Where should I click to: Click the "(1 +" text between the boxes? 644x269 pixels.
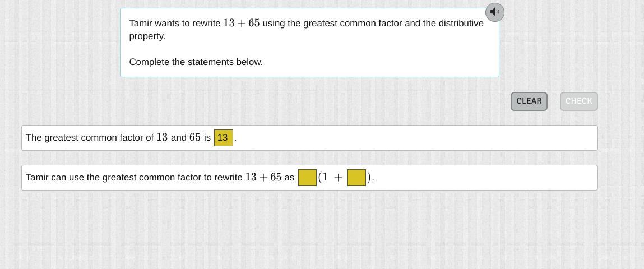point(330,177)
